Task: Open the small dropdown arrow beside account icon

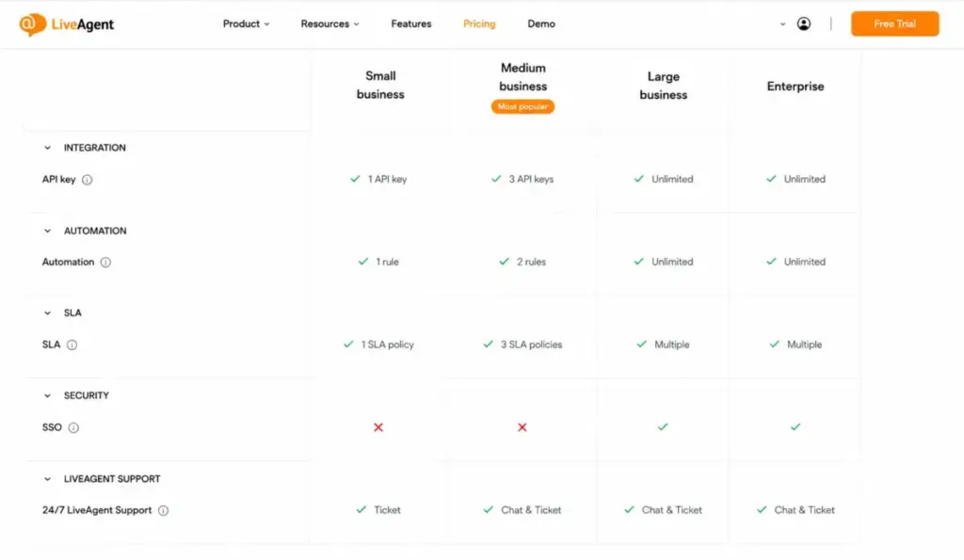Action: pos(782,24)
